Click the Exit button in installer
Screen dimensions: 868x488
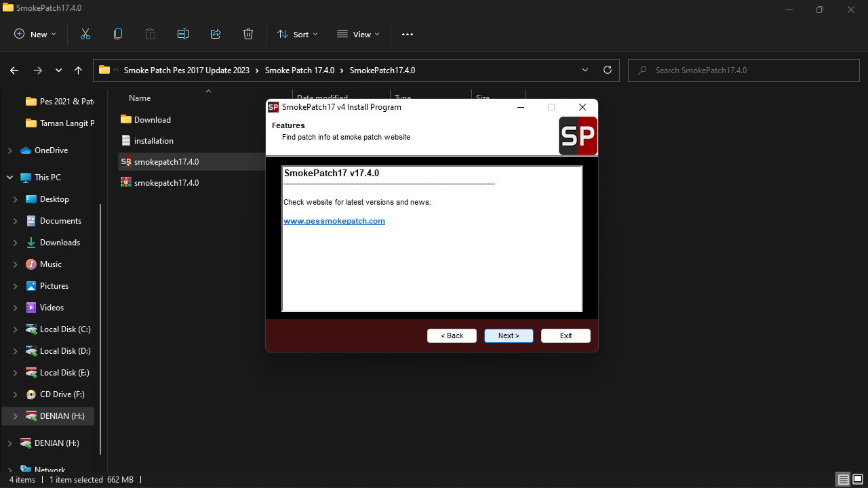pyautogui.click(x=566, y=335)
